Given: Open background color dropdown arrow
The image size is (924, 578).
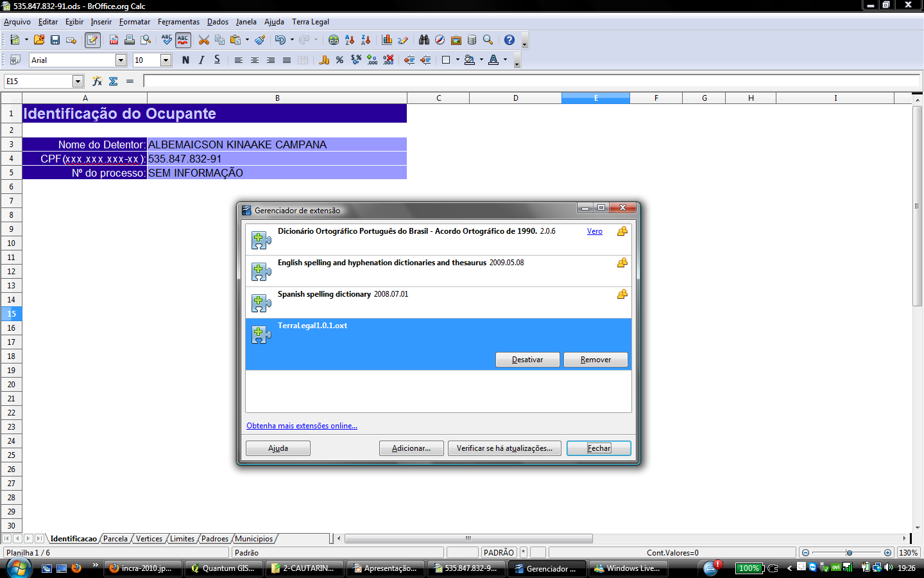Looking at the screenshot, I should [x=481, y=60].
